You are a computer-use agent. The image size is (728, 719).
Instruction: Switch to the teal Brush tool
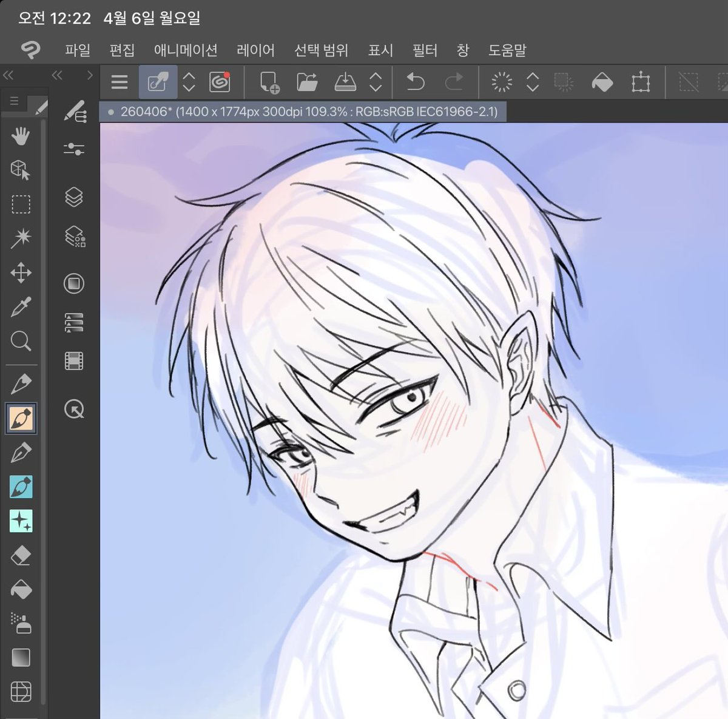coord(21,486)
